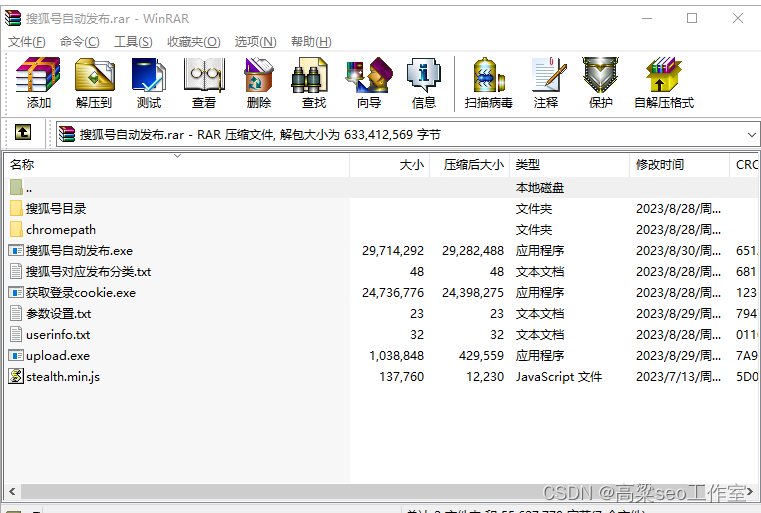Select the file name userinfo.txt
This screenshot has height=513, width=761.
[x=58, y=334]
